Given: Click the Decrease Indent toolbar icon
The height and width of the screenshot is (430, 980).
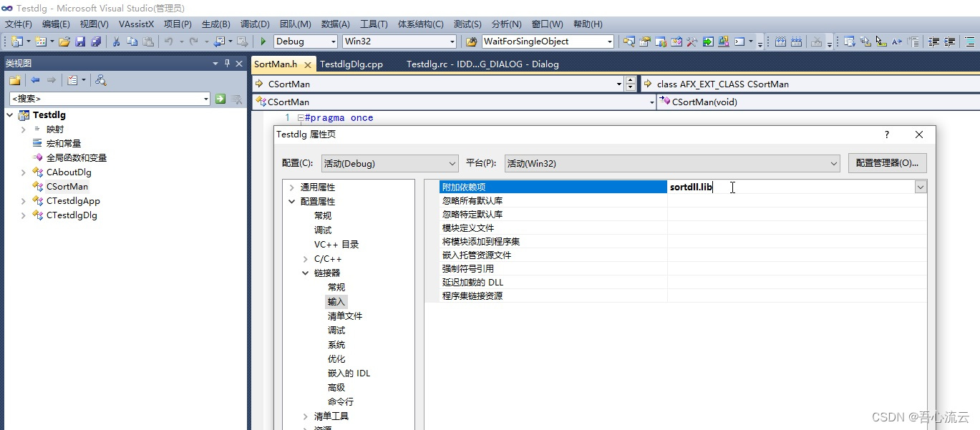Looking at the screenshot, I should [934, 41].
